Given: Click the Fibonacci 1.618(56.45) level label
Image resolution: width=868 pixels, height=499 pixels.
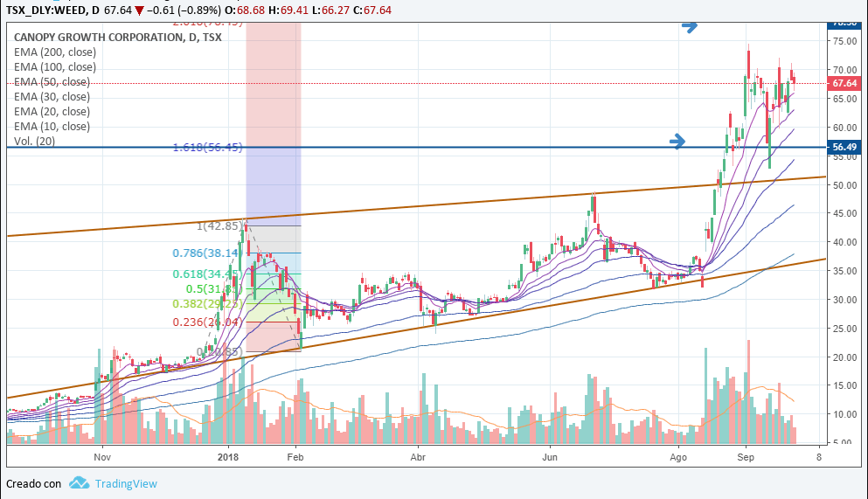Looking at the screenshot, I should pos(206,148).
